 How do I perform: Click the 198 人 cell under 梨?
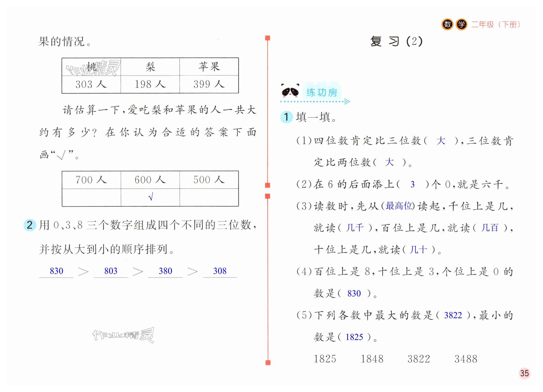tap(150, 84)
